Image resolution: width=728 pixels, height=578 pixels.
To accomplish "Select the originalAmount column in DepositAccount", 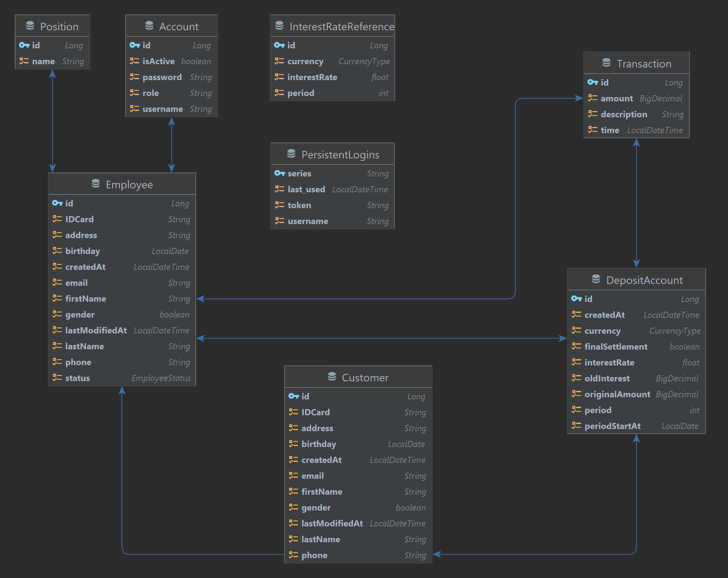I will point(637,394).
